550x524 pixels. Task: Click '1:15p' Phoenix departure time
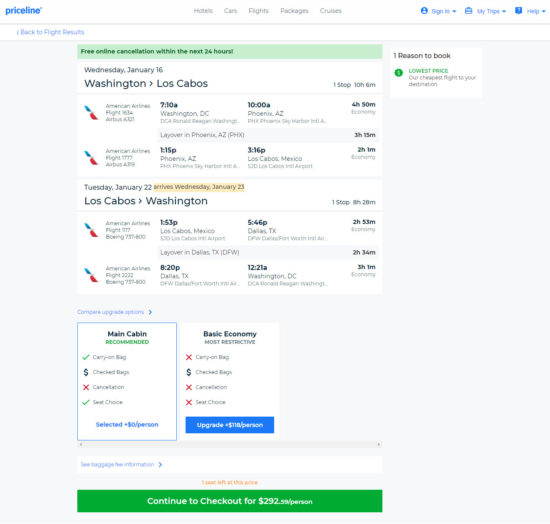(168, 150)
